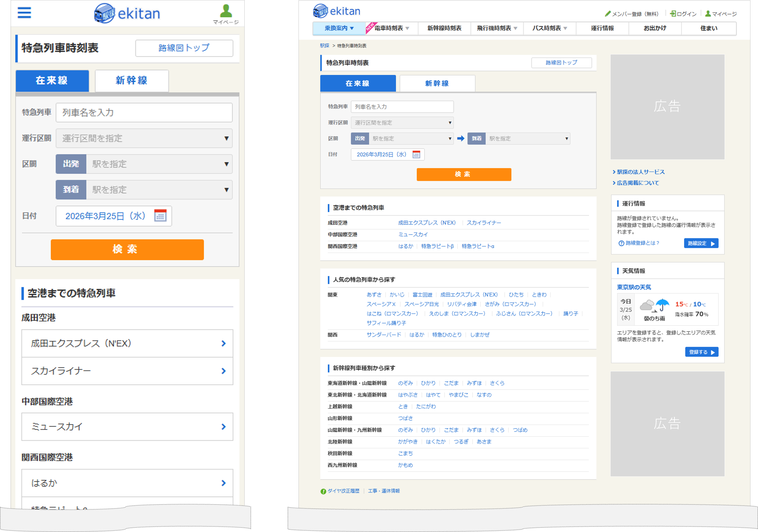
Task: Switch to the desktop 新幹線 tab
Action: tap(437, 83)
